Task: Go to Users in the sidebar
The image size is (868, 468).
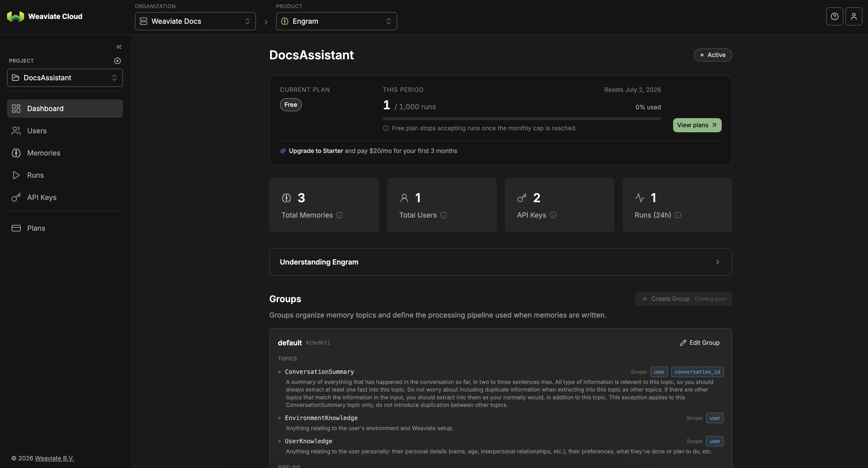Action: [65, 131]
